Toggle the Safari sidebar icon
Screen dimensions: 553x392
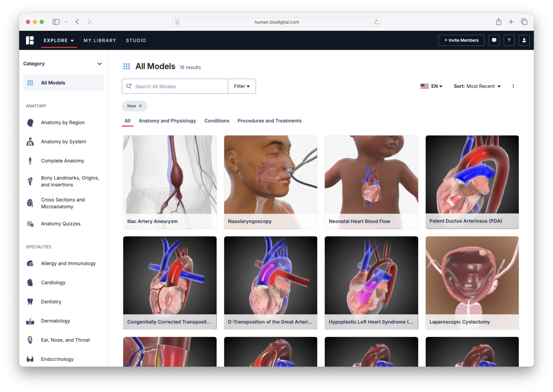click(56, 22)
